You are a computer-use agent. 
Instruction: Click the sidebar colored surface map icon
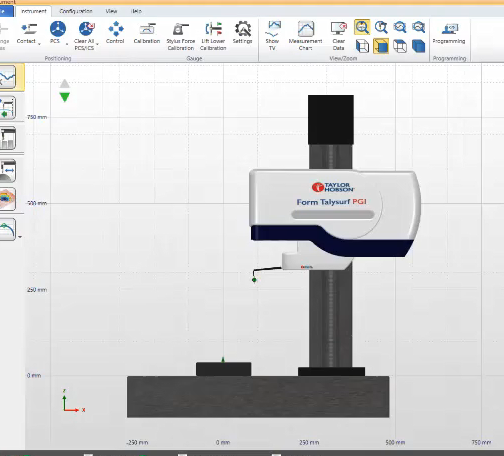coord(8,199)
